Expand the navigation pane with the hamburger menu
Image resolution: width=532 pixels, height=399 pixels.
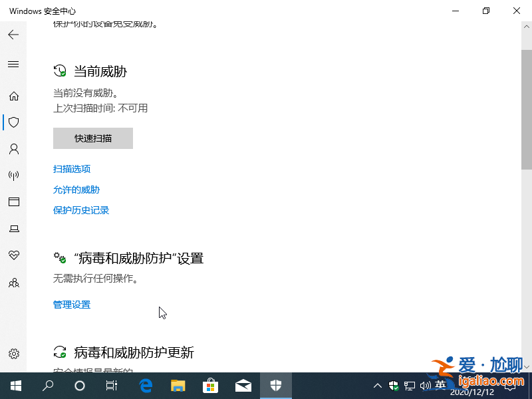click(x=13, y=65)
